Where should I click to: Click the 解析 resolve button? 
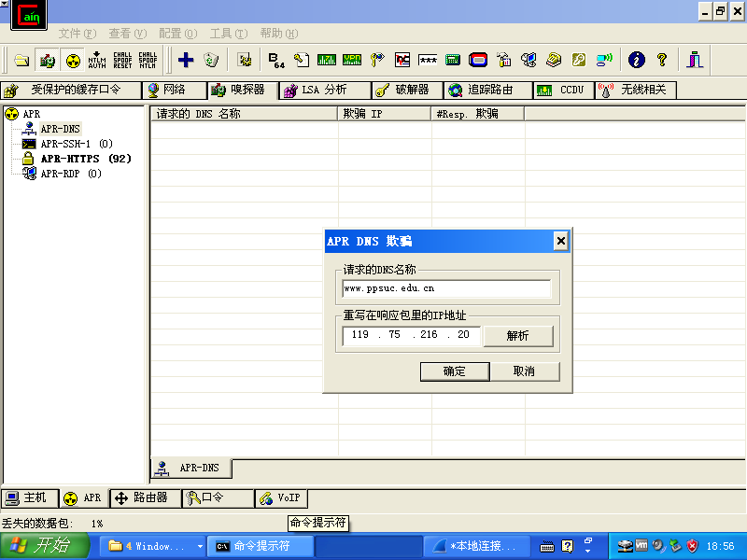518,336
